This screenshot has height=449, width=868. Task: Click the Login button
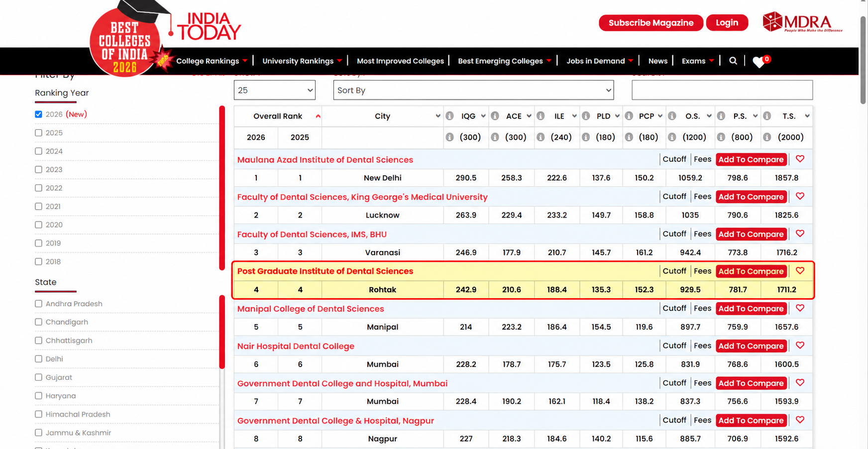pos(727,23)
